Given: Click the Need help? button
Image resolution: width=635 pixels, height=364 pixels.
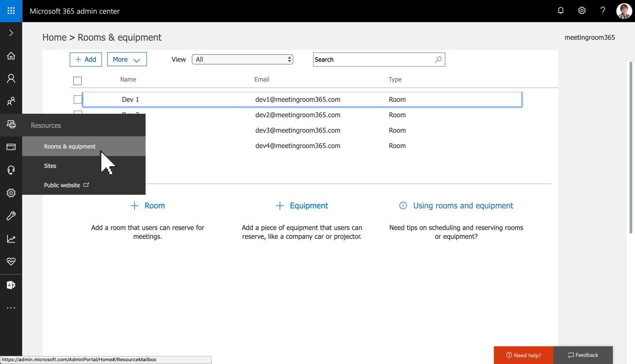Looking at the screenshot, I should pos(523,355).
